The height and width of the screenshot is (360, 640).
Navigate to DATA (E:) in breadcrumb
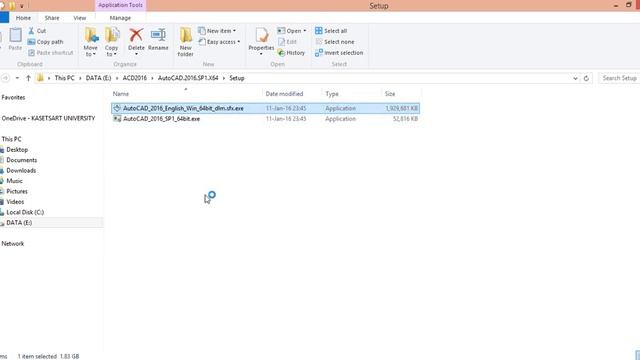(98, 78)
